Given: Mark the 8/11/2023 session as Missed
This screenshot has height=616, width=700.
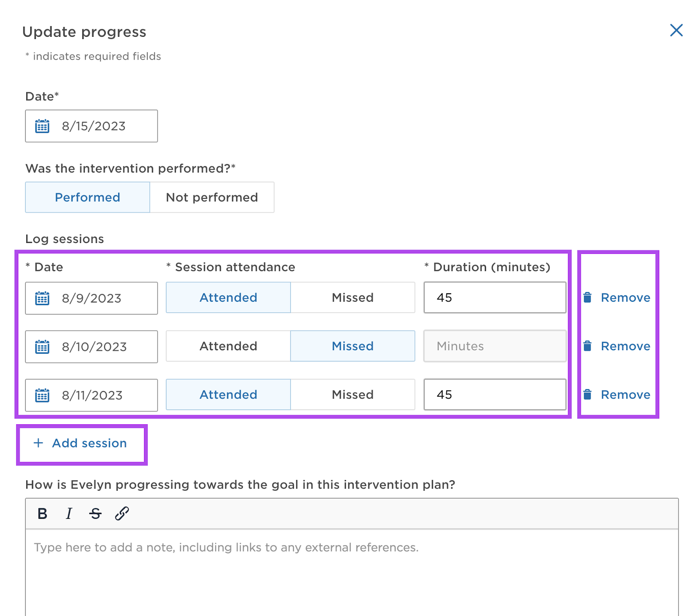Looking at the screenshot, I should click(353, 395).
